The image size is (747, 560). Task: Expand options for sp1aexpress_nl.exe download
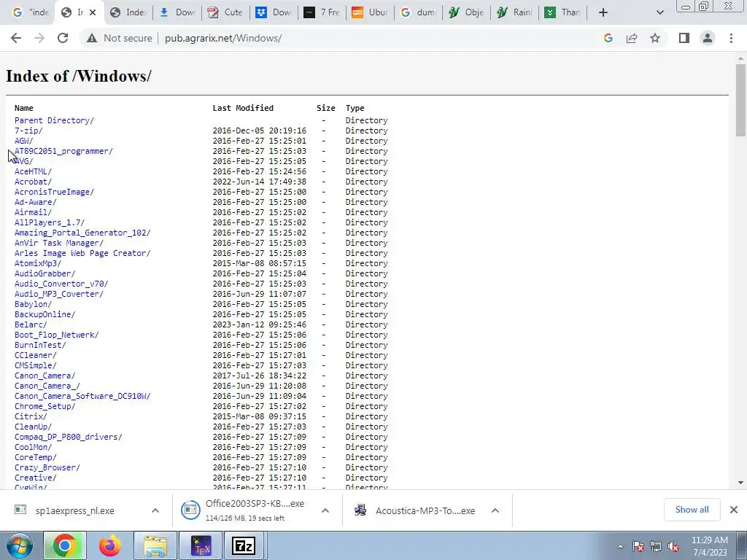coord(155,510)
